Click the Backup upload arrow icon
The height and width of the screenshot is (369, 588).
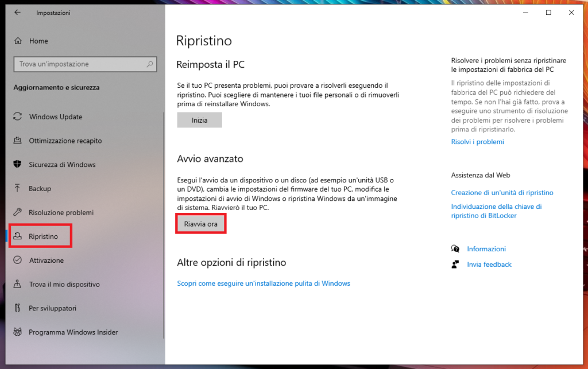(17, 188)
